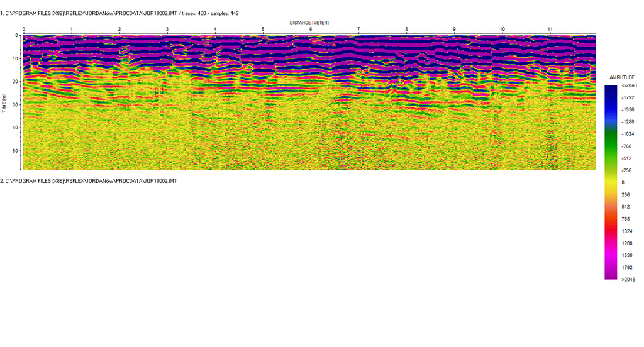This screenshot has height=347, width=644.
Task: Click the TIME [ns] axis title
Action: (x=4, y=102)
